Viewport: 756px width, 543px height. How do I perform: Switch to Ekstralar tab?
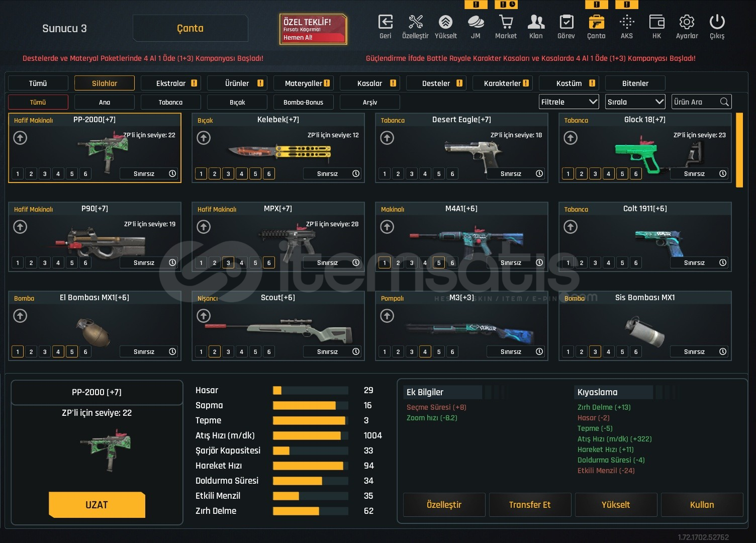coord(170,83)
